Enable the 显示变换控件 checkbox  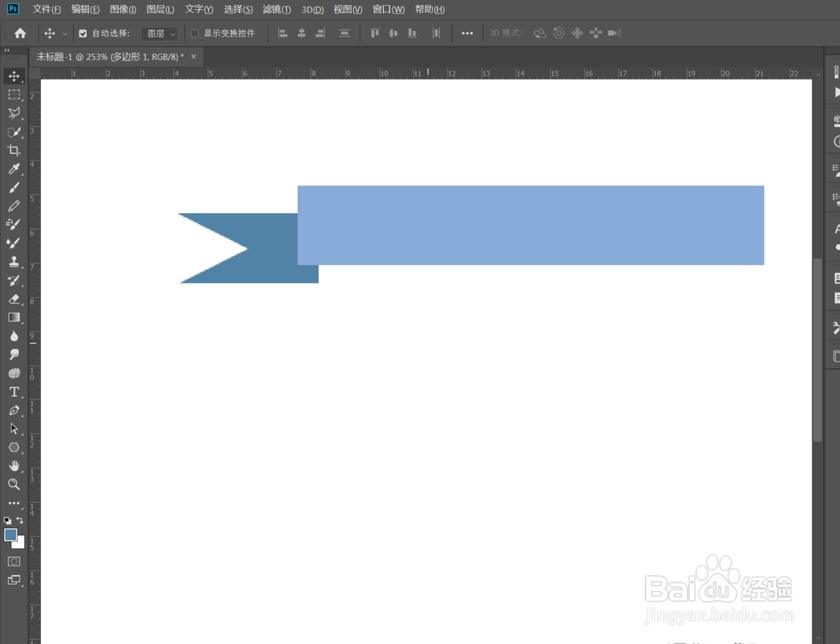[195, 33]
